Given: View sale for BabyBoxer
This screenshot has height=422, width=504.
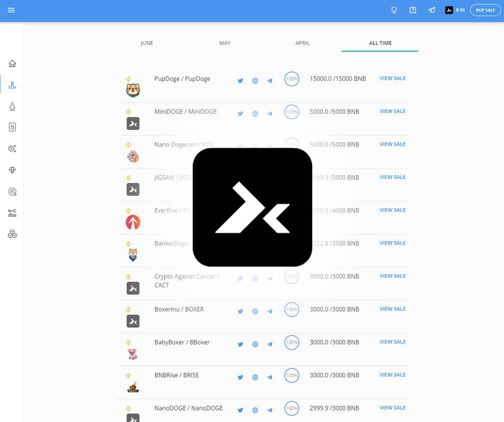Looking at the screenshot, I should click(x=393, y=342).
